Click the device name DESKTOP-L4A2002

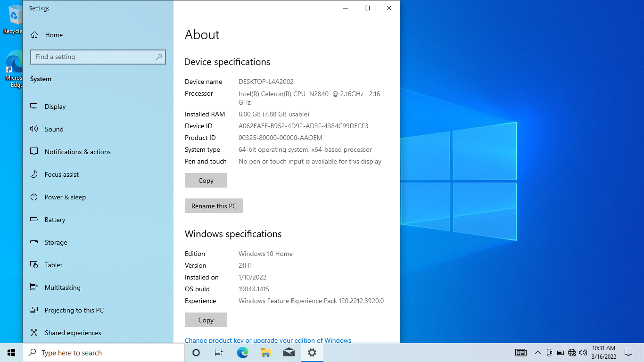coord(266,82)
